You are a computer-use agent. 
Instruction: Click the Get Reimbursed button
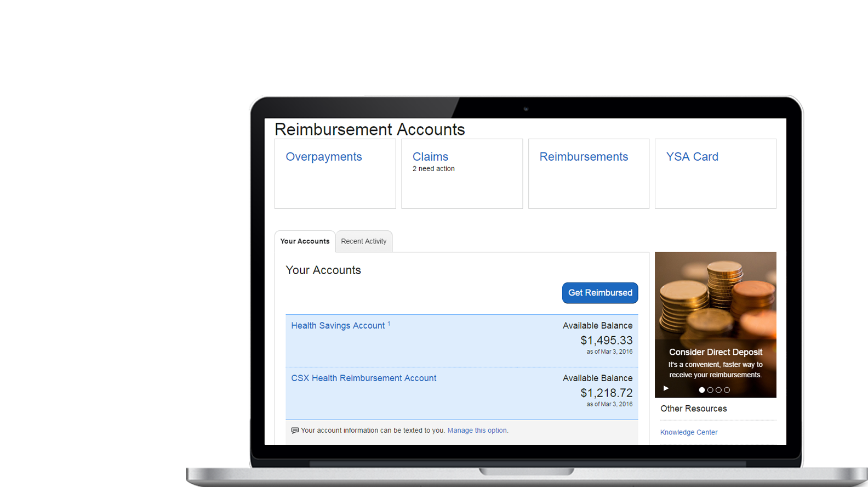(600, 293)
